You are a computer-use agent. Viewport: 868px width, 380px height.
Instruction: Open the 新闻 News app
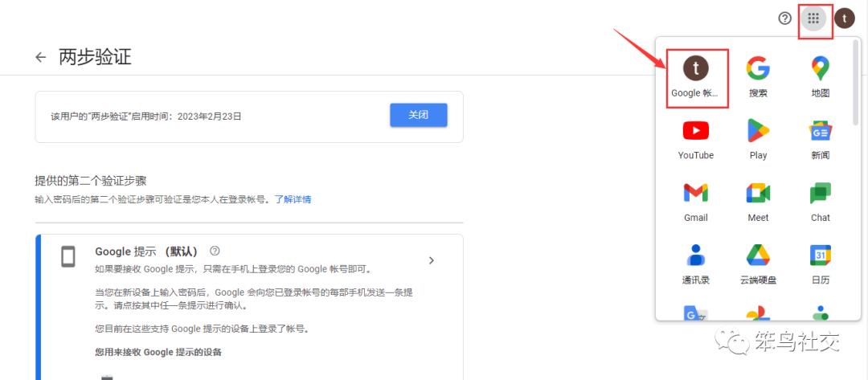[821, 140]
